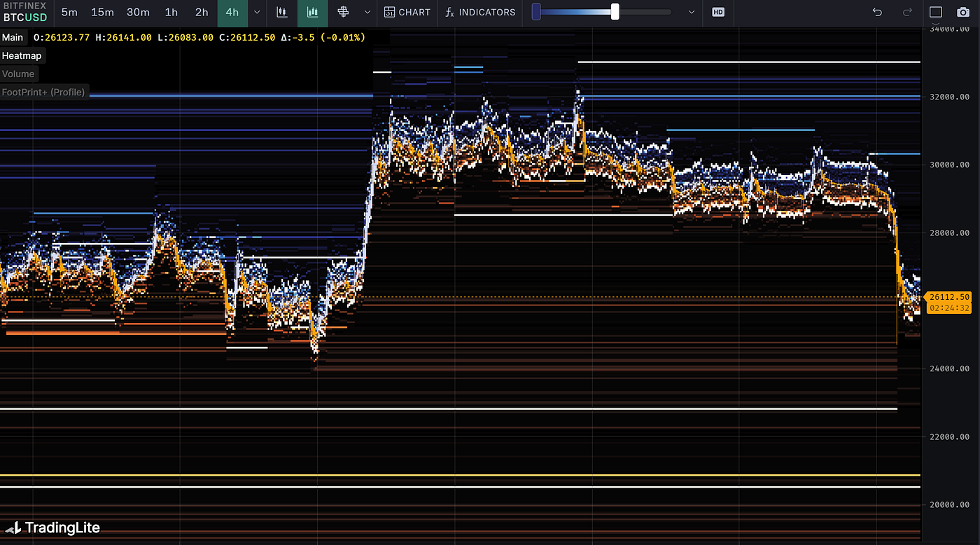Click the 32000.00 price axis label
Viewport: 980px width, 545px height.
pyautogui.click(x=949, y=97)
